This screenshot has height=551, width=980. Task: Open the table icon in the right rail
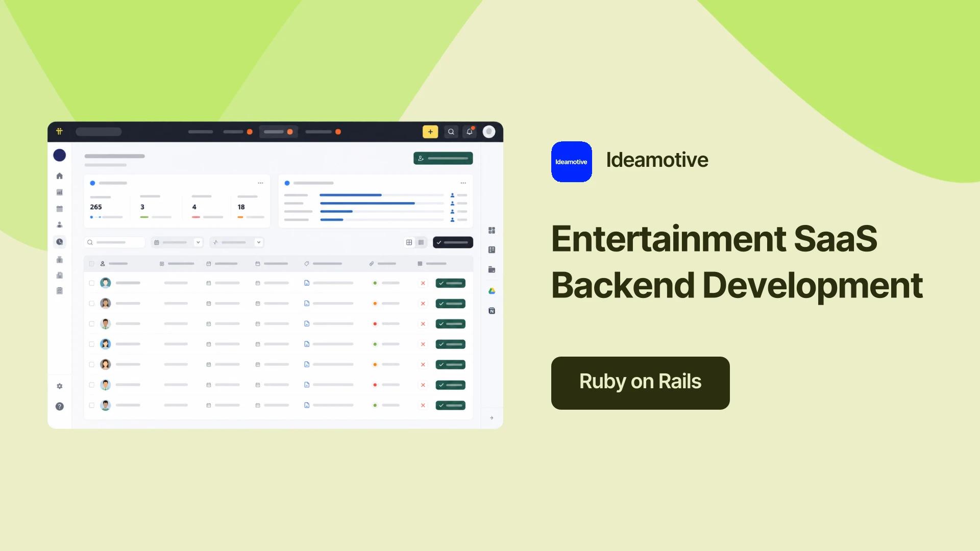click(492, 250)
